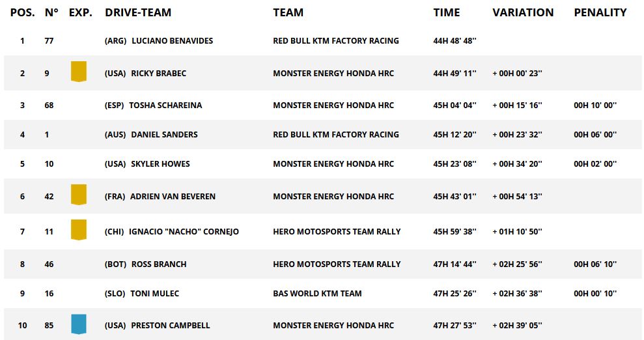
Task: Click the EXP. column header
Action: (80, 12)
